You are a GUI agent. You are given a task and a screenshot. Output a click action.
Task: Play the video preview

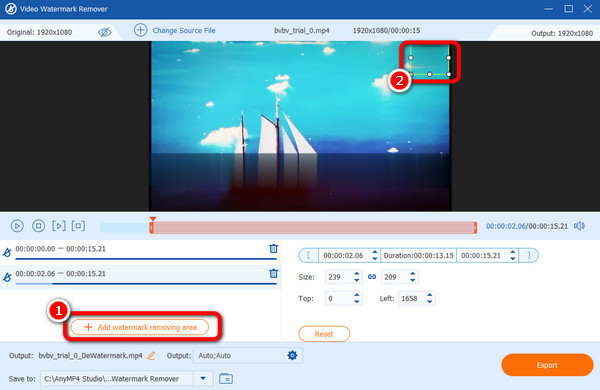pyautogui.click(x=17, y=226)
